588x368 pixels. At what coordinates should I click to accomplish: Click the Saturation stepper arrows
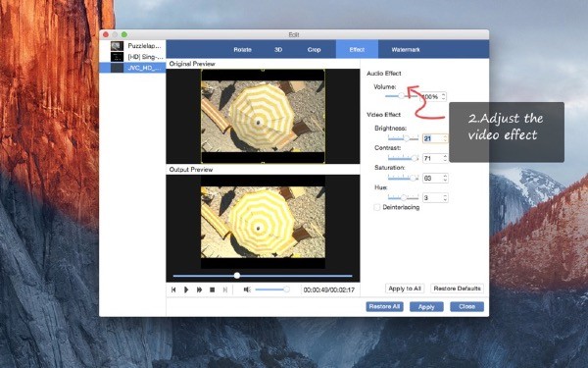click(445, 178)
